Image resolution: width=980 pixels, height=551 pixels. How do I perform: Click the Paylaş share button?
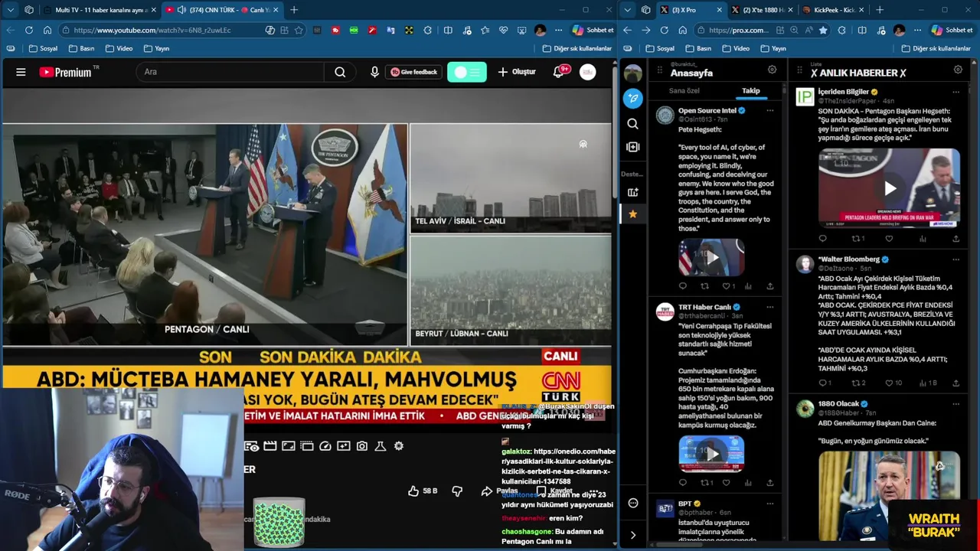[x=499, y=491]
